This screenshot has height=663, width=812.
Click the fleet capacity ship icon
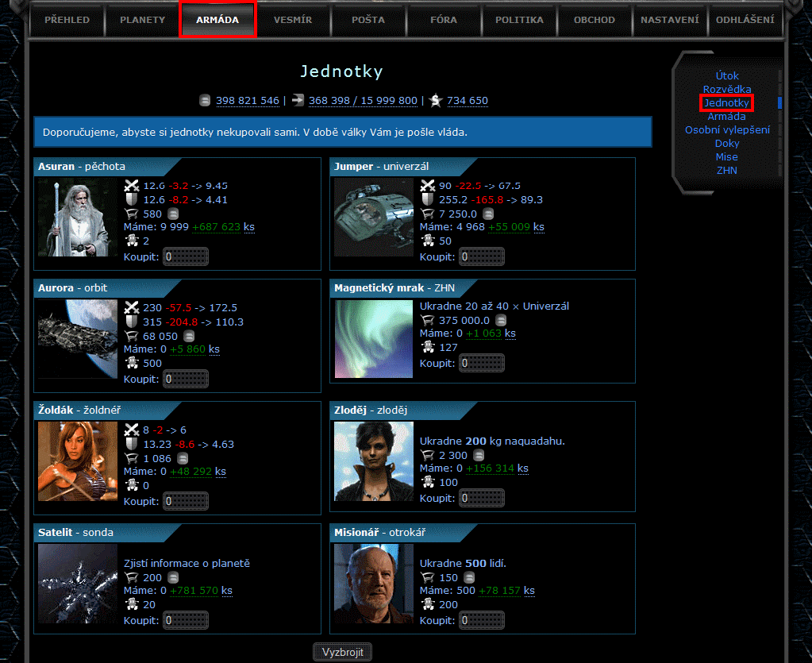point(298,101)
